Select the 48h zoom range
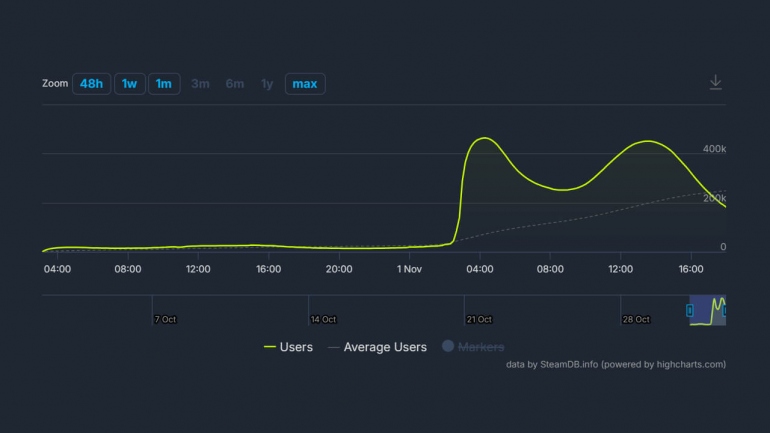This screenshot has width=770, height=433. pyautogui.click(x=91, y=84)
